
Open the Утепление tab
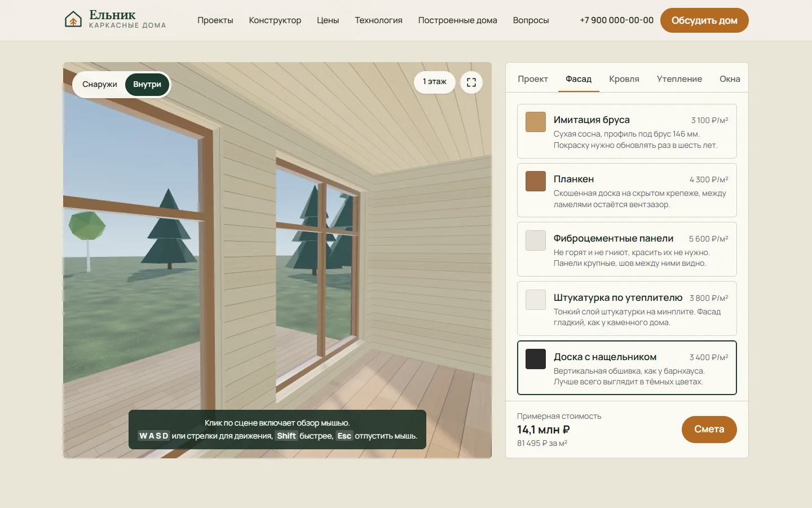point(679,79)
